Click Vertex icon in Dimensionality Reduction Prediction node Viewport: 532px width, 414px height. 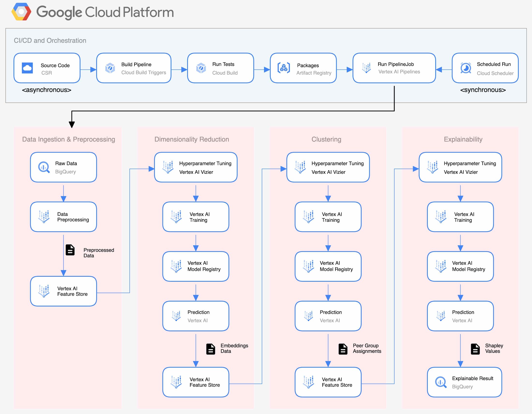coord(176,316)
